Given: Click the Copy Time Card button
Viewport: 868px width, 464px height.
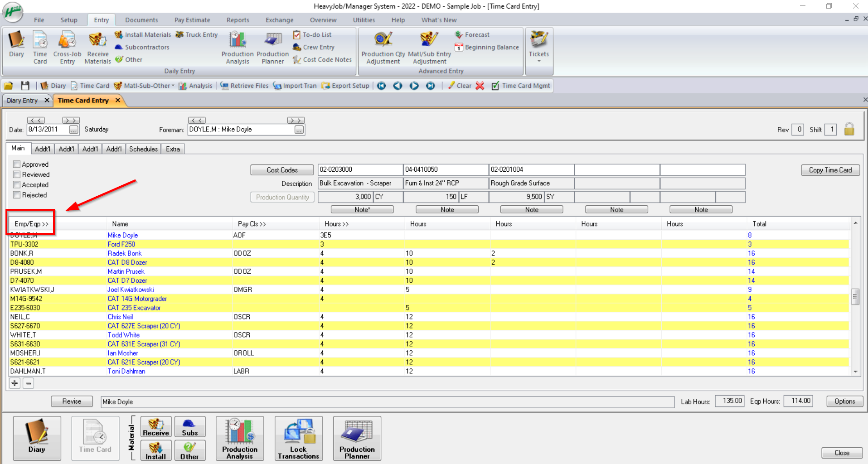Looking at the screenshot, I should coord(829,170).
